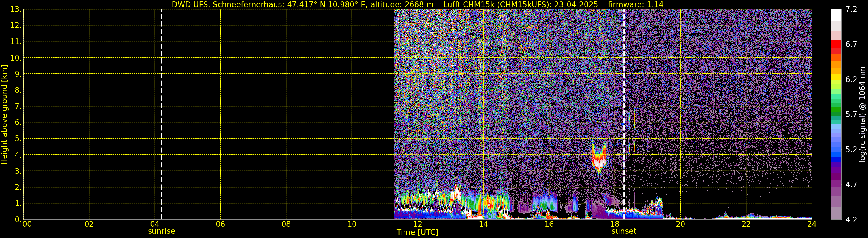This screenshot has width=868, height=238.
Task: Select the purple colorbar swatch near 4.7
Action: point(836,183)
